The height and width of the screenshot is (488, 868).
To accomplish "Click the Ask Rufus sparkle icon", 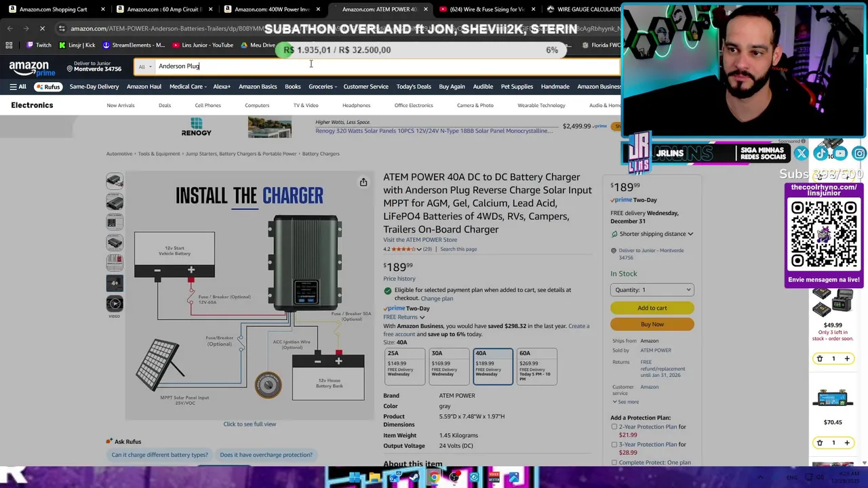I will click(x=108, y=442).
